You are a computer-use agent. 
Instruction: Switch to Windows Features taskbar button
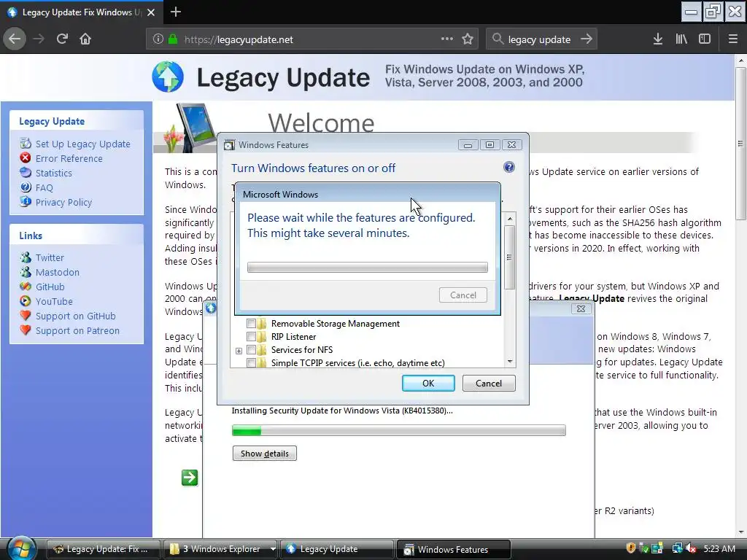tap(454, 549)
